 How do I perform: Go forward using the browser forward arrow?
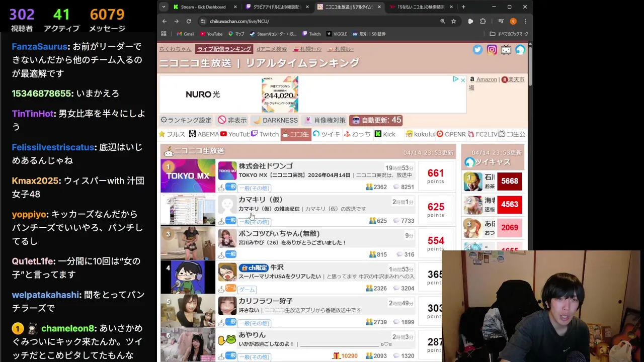pos(177,21)
